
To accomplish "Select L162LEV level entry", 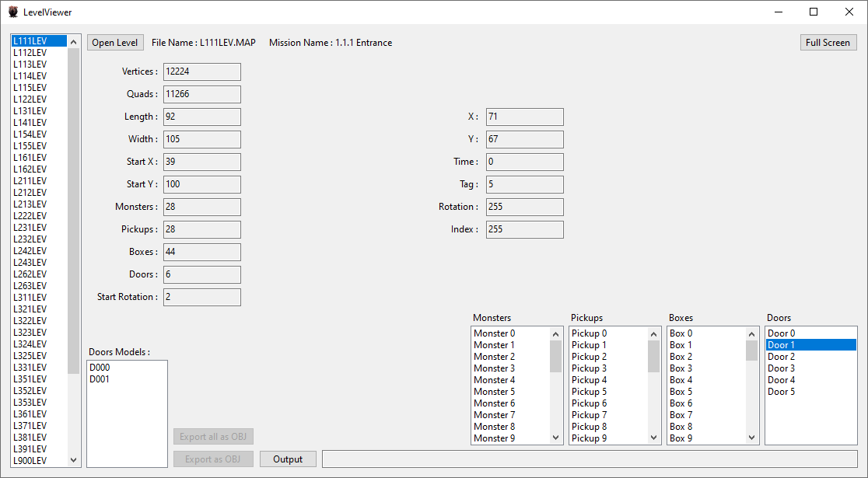I will pyautogui.click(x=40, y=169).
